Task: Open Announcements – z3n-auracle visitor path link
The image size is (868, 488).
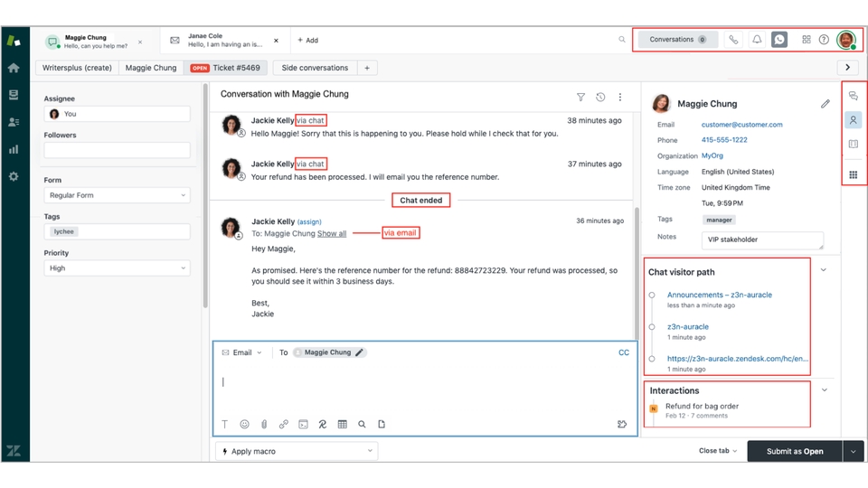Action: [x=719, y=295]
